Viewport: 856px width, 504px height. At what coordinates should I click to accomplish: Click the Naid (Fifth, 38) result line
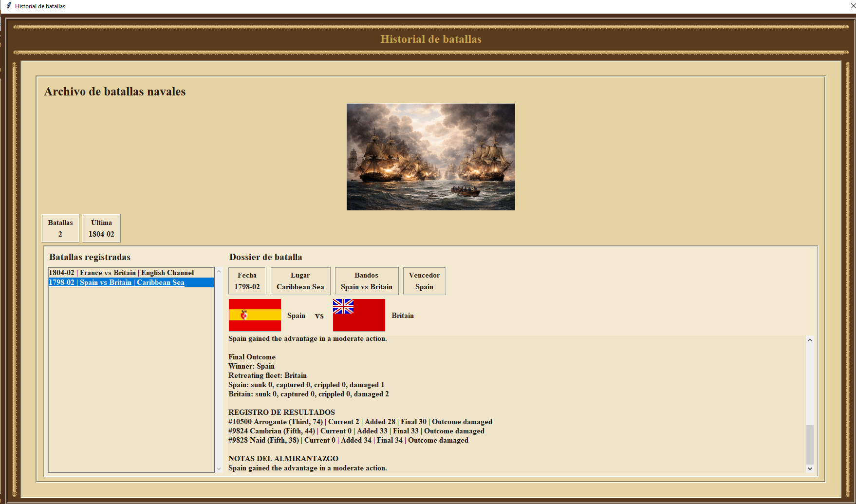[x=348, y=440]
